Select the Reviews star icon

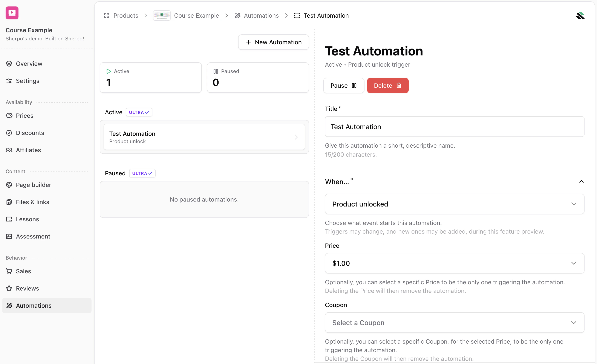pos(9,288)
